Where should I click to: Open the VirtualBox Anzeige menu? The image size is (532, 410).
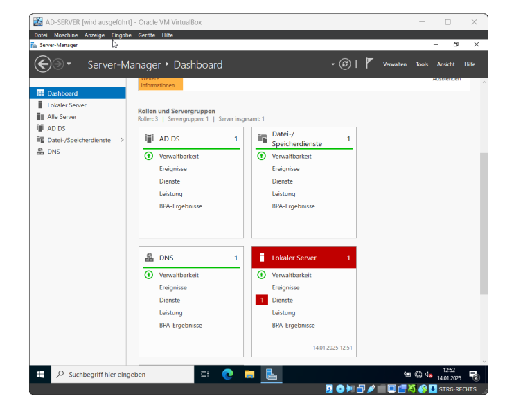tap(94, 35)
